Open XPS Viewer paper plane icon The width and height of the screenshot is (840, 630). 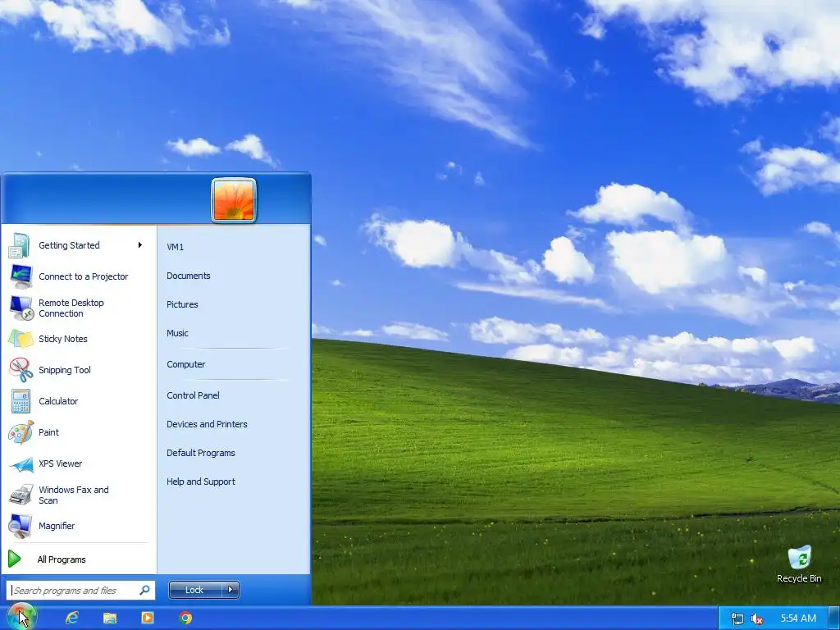(21, 464)
